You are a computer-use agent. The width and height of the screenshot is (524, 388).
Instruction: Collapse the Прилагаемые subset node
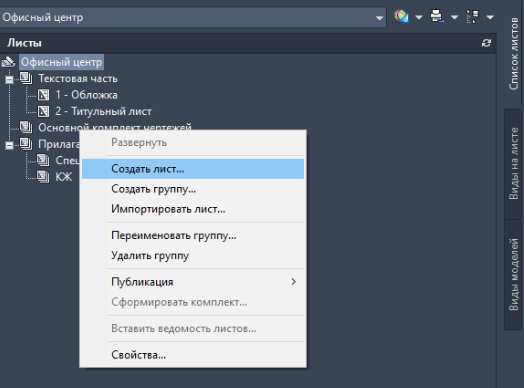[9, 145]
